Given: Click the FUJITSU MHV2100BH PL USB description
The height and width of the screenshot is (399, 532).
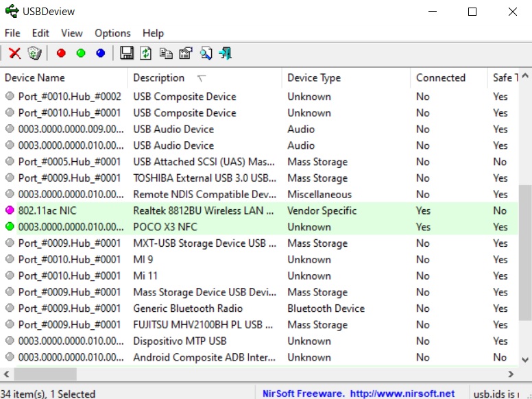Looking at the screenshot, I should pyautogui.click(x=203, y=324).
